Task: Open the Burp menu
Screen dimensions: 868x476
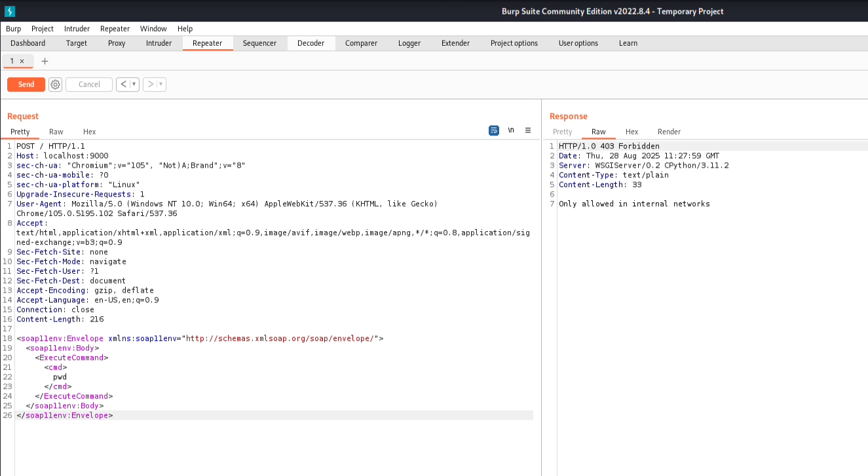Action: (x=13, y=29)
